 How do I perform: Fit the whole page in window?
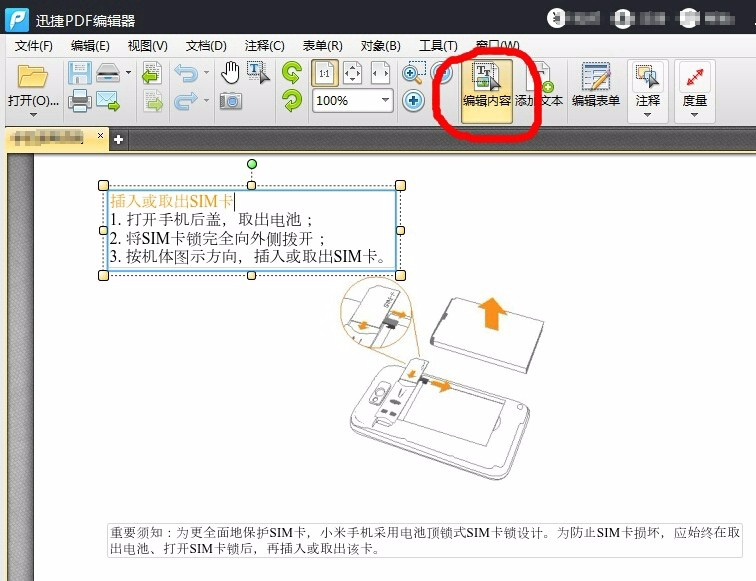(352, 73)
